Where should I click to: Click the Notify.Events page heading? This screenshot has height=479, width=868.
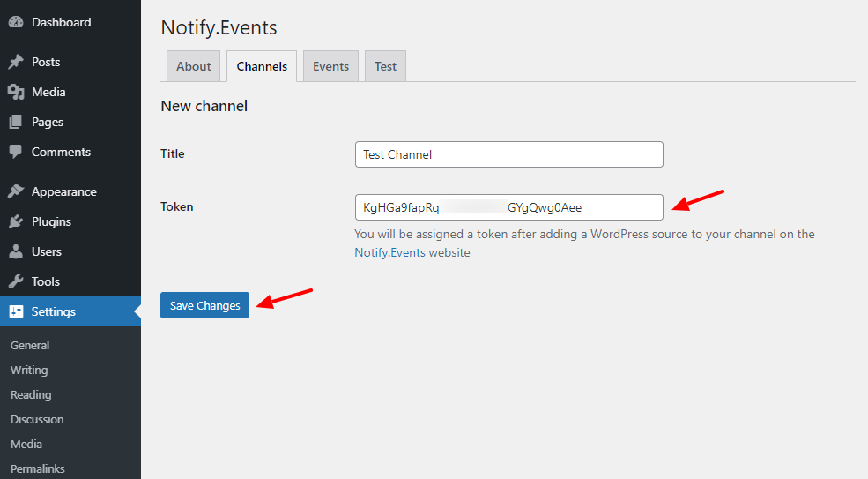point(219,27)
